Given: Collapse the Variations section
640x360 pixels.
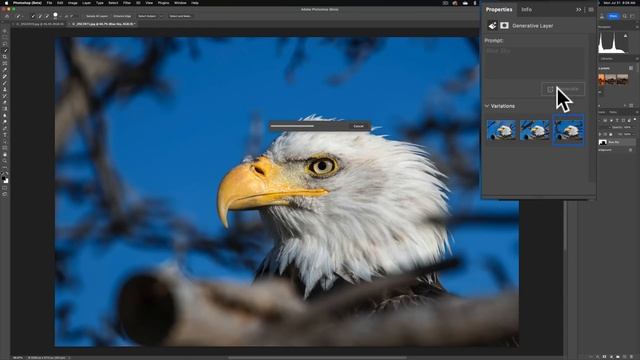Looking at the screenshot, I should coord(487,106).
